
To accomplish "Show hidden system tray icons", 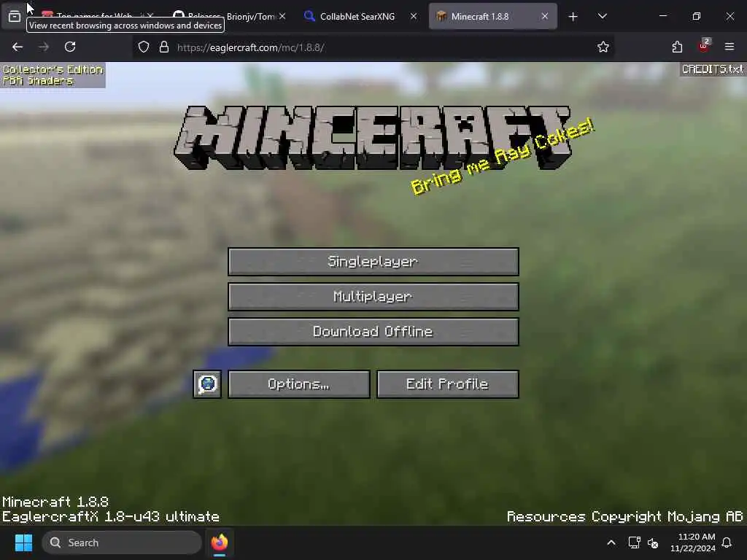I will [x=611, y=542].
